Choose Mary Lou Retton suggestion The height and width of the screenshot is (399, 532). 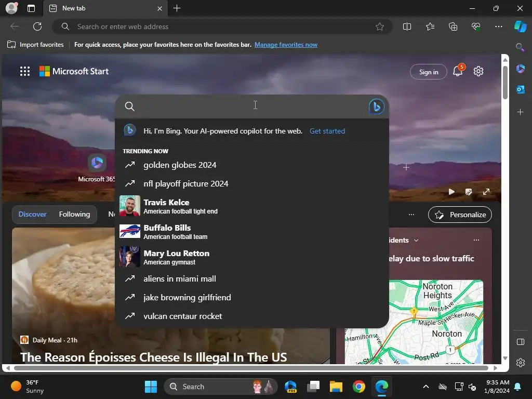252,257
